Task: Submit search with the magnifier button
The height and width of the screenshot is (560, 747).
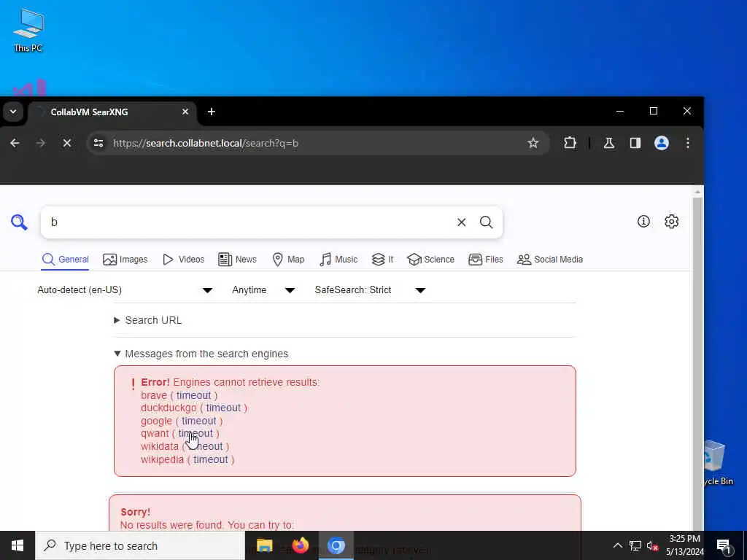Action: point(486,222)
